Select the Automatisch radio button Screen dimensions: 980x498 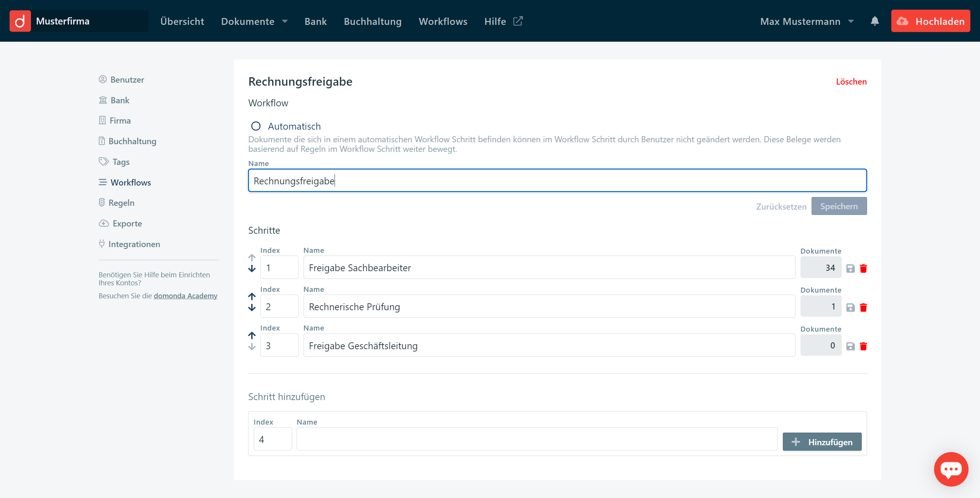click(256, 126)
